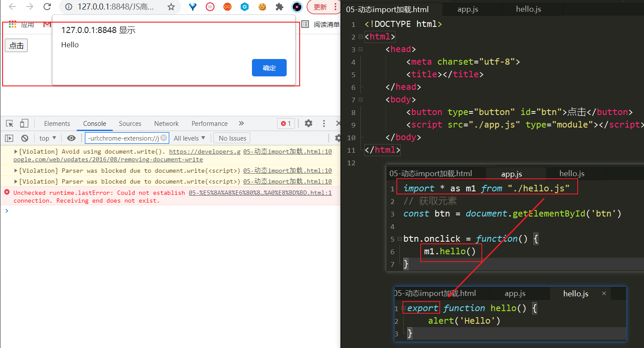This screenshot has width=644, height=348.
Task: Click the red error icon beside Unchecked runtime.lastError
Action: [7, 192]
